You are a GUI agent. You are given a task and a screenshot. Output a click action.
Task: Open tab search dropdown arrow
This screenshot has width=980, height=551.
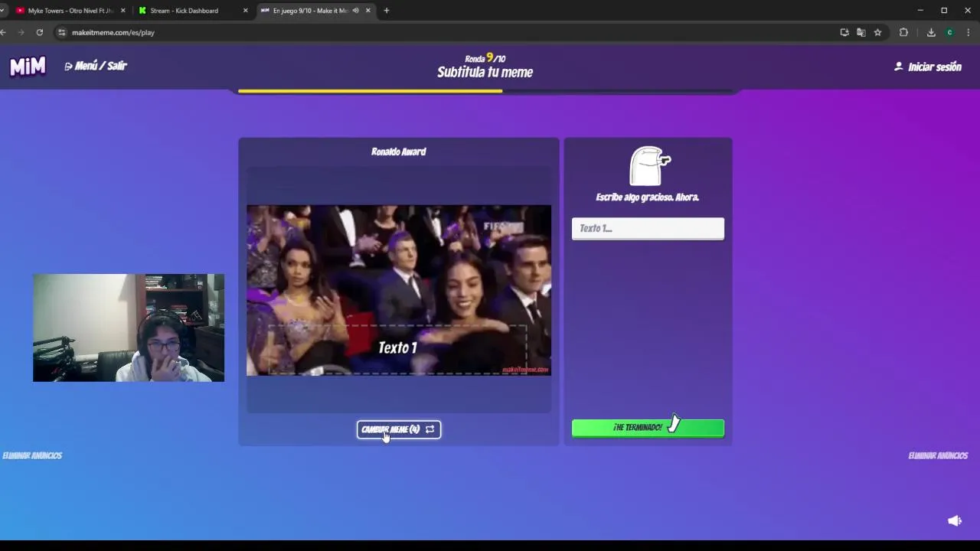[x=2, y=11]
